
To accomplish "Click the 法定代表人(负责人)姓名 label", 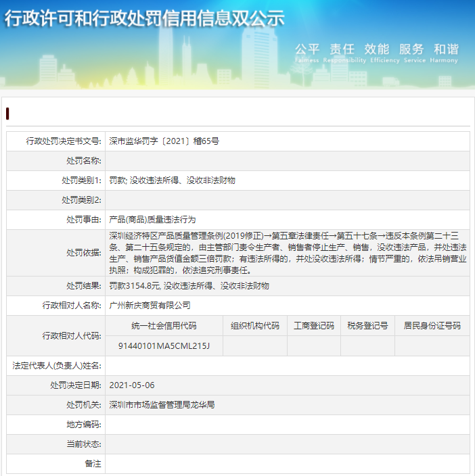I will point(57,366).
